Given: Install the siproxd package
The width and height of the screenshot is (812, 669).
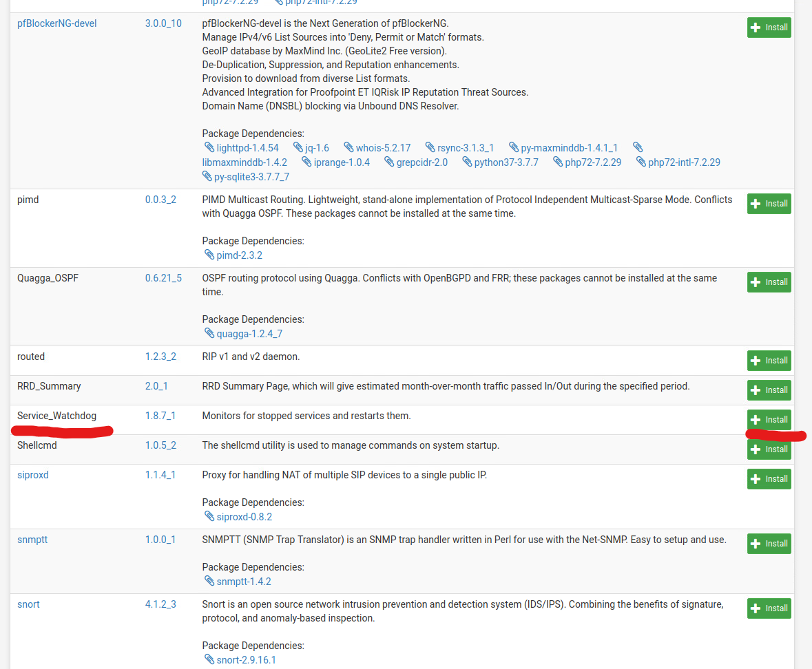Looking at the screenshot, I should pos(769,479).
